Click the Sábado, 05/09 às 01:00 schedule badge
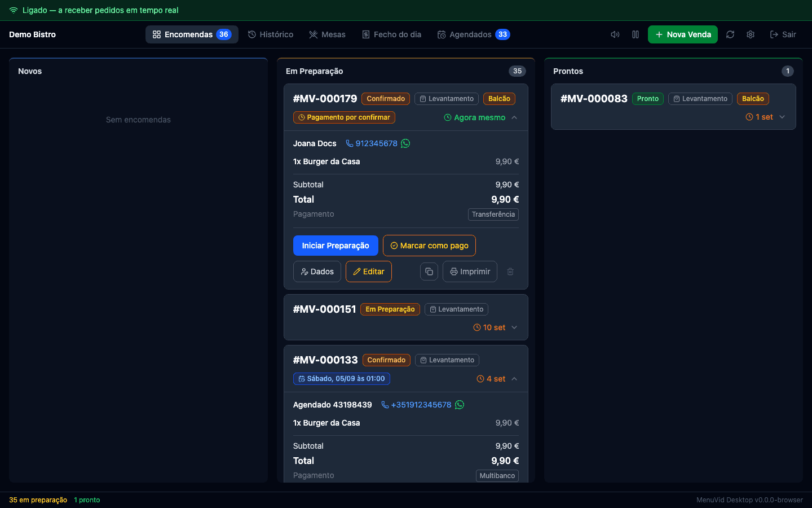This screenshot has height=508, width=812. tap(342, 379)
